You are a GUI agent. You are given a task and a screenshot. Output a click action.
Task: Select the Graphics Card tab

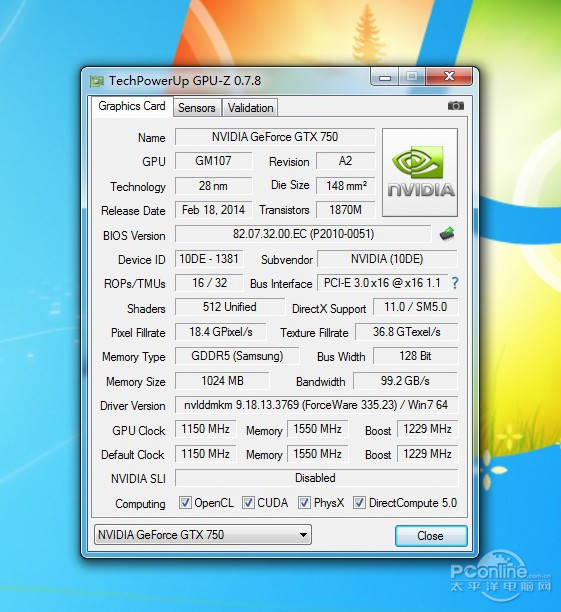(x=132, y=106)
